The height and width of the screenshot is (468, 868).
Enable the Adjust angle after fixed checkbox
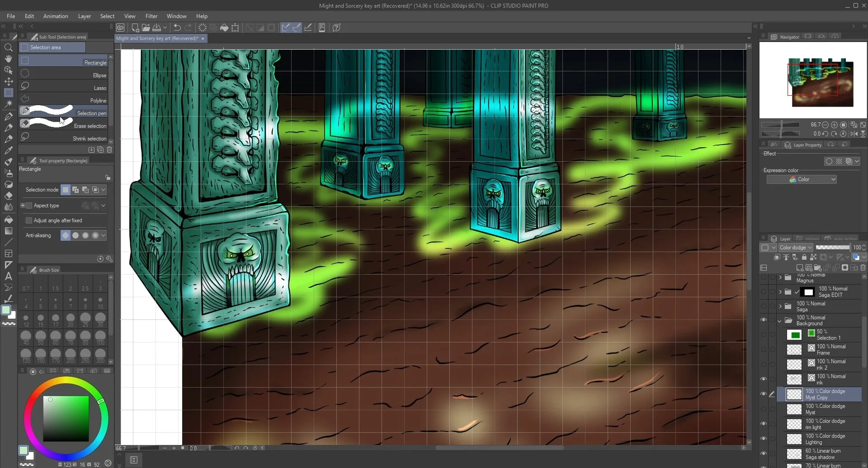pos(28,220)
